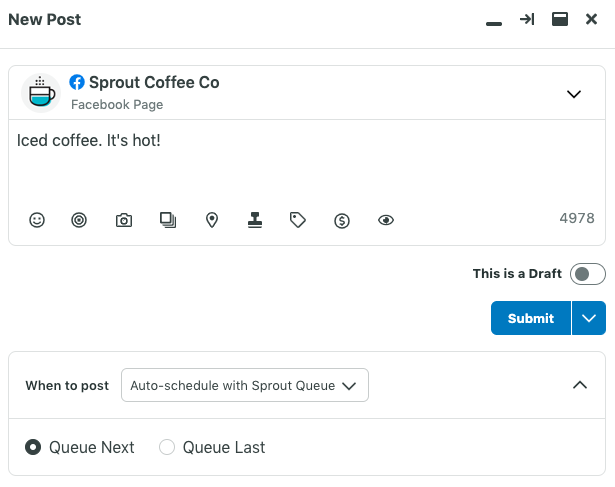
Task: Preview post with the eye icon
Action: tap(386, 220)
